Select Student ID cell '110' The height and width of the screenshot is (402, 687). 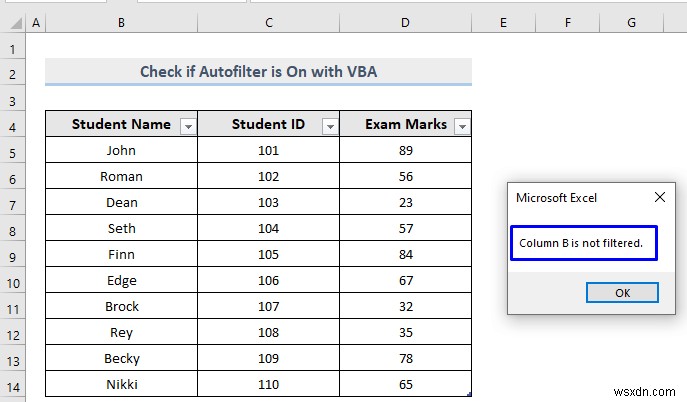[269, 384]
